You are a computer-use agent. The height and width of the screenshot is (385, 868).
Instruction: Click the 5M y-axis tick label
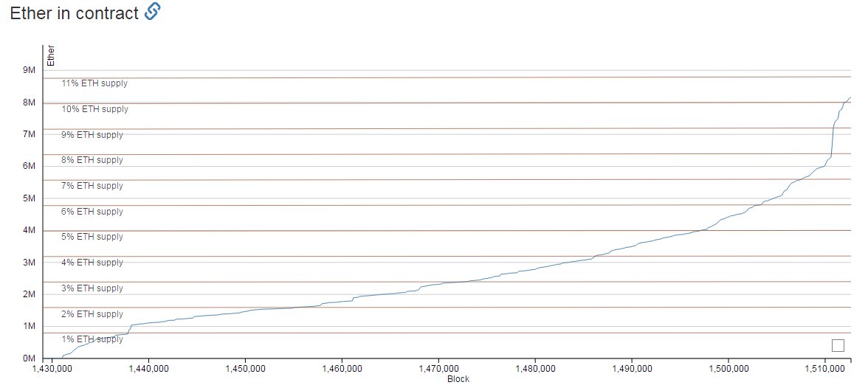(30, 198)
